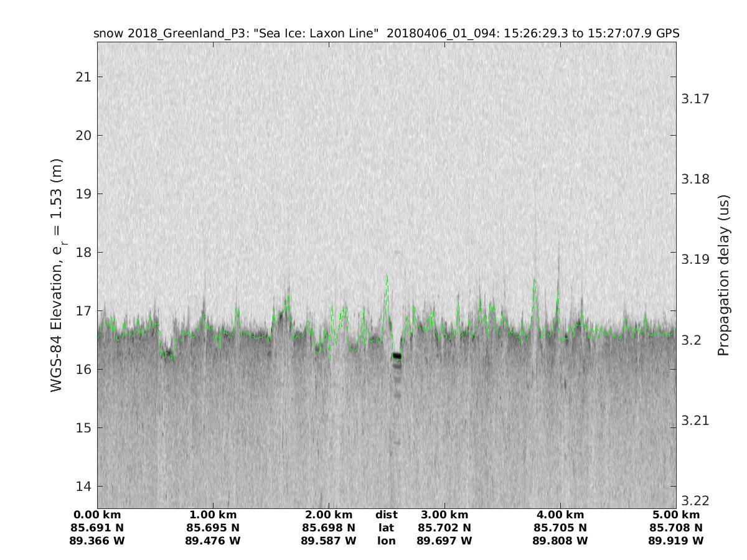
Task: Click the 21 elevation tick label
Action: pyautogui.click(x=82, y=77)
